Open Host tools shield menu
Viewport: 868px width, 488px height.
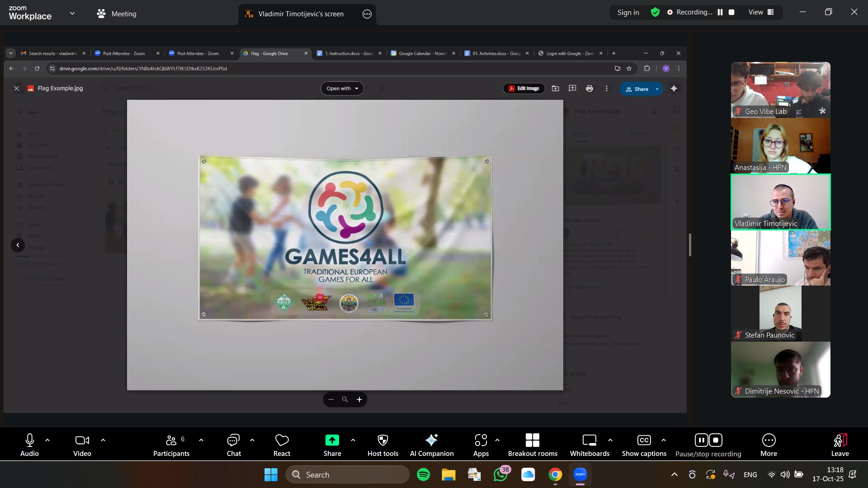coord(383,445)
